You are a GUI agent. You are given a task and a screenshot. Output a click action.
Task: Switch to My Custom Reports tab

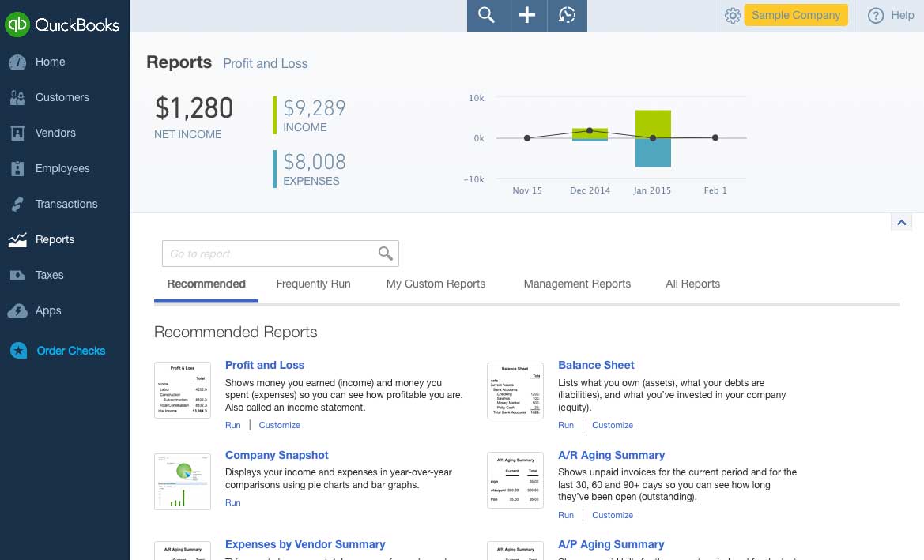tap(436, 284)
